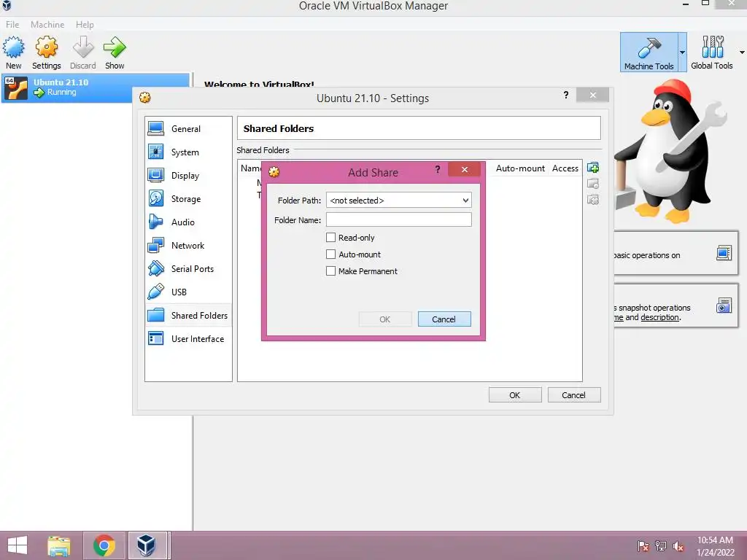Select the Shared Folders settings category
The image size is (747, 560).
click(188, 315)
